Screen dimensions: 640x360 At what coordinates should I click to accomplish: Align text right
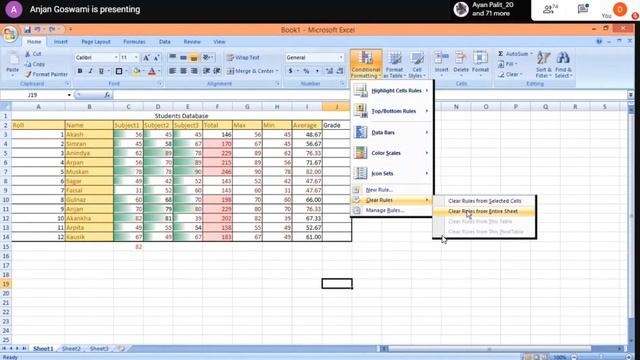pyautogui.click(x=194, y=71)
